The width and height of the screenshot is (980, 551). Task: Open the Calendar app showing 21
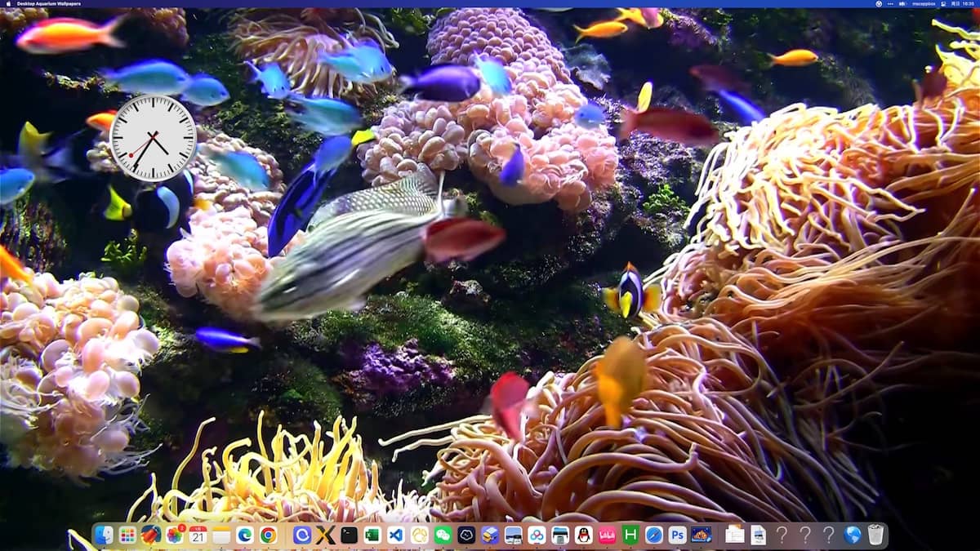(x=198, y=535)
